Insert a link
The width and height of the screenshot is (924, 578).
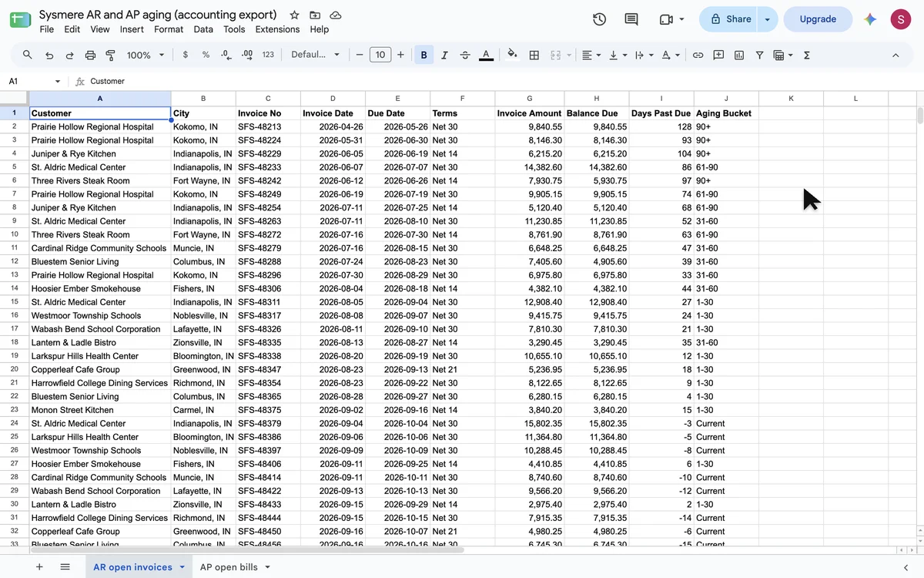pos(698,55)
